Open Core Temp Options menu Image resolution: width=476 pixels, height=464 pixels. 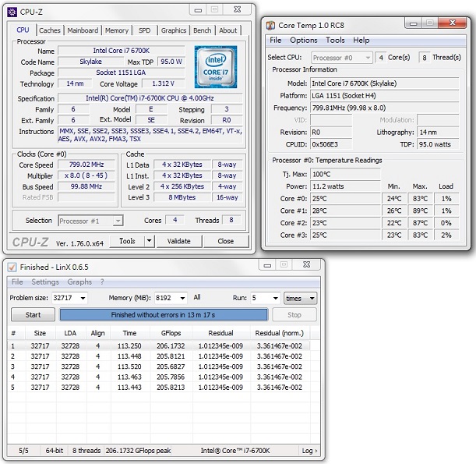(x=304, y=41)
